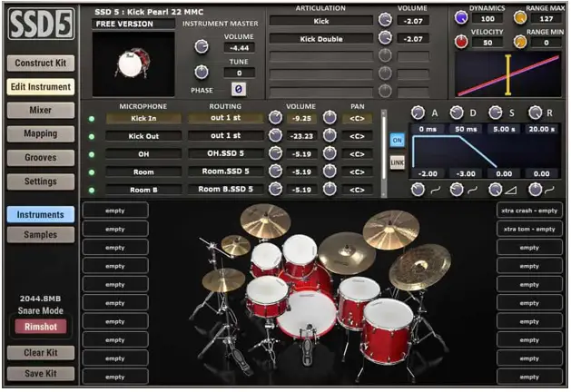Click the red Velocity knob
The width and height of the screenshot is (571, 392).
pyautogui.click(x=461, y=42)
